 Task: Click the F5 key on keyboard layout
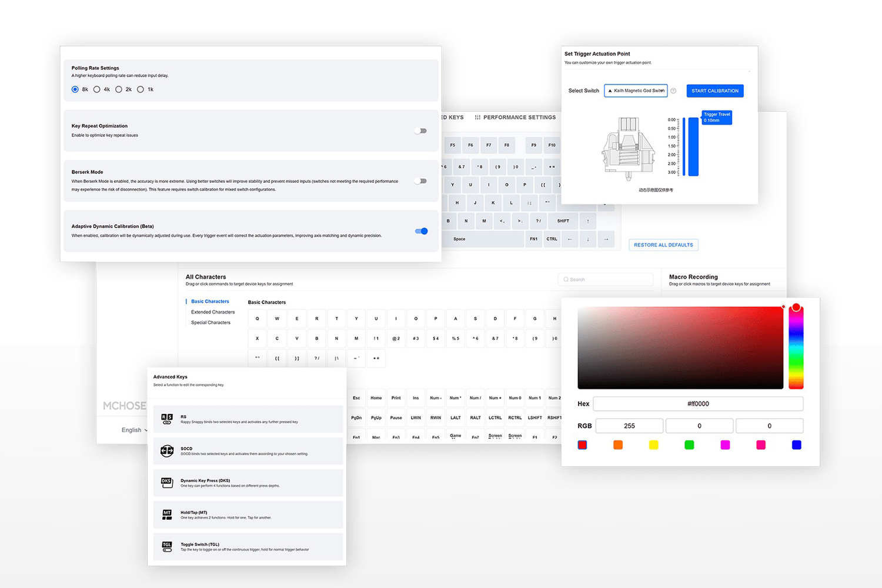pyautogui.click(x=453, y=145)
